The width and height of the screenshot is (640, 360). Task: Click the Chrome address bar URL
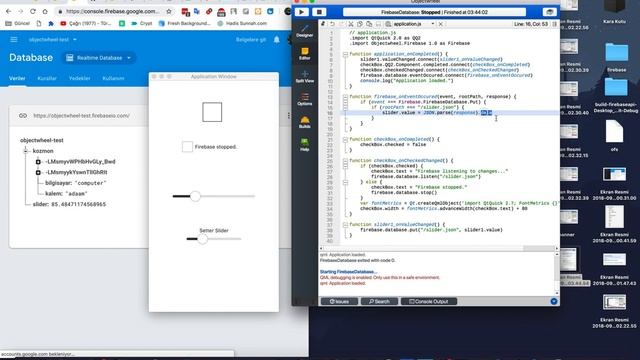112,11
